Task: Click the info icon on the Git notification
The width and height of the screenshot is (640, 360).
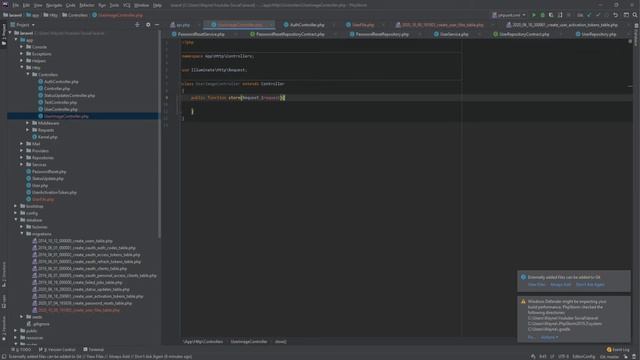Action: coord(523,277)
